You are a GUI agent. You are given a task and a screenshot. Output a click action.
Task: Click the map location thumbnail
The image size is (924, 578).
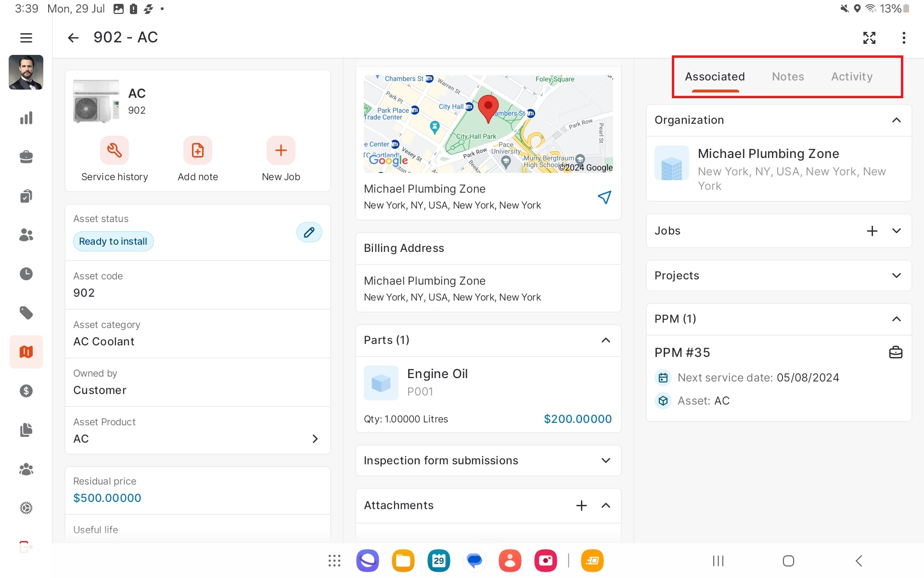tap(488, 124)
